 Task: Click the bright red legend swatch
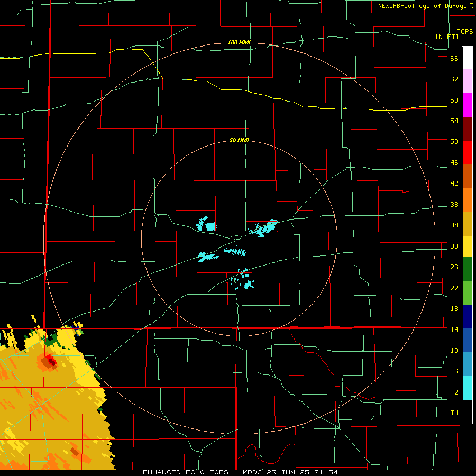coord(467,152)
